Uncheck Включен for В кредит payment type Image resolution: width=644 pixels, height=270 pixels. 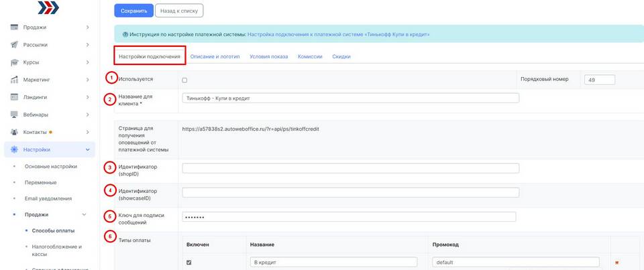[x=189, y=262]
